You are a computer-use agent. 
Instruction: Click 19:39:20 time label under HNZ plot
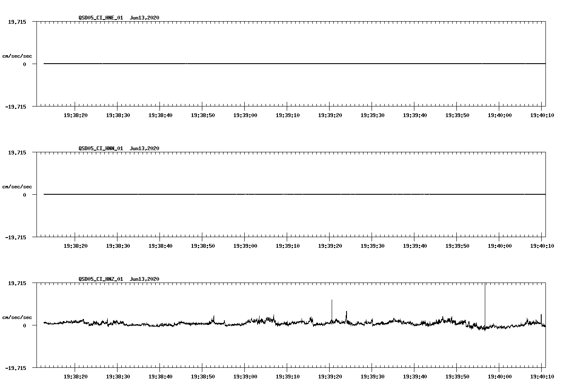click(x=330, y=377)
